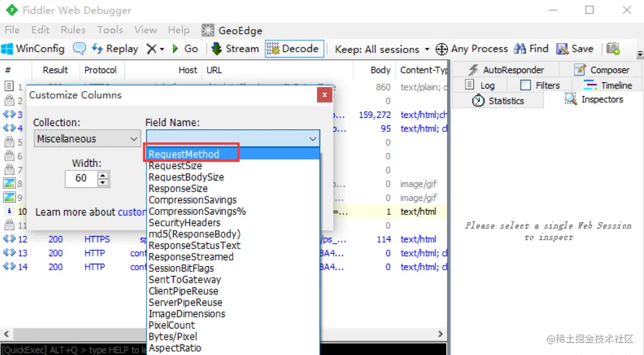The height and width of the screenshot is (355, 644).
Task: Open the View menu
Action: (x=145, y=30)
